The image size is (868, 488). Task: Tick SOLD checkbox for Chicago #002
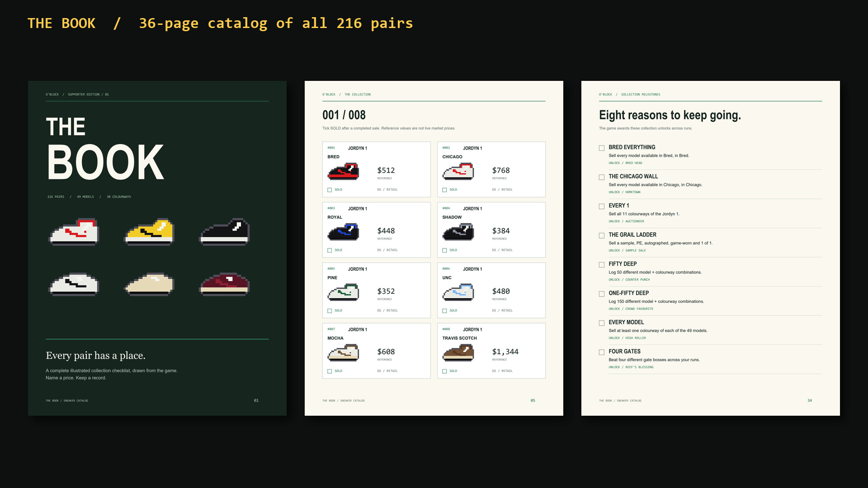[444, 190]
